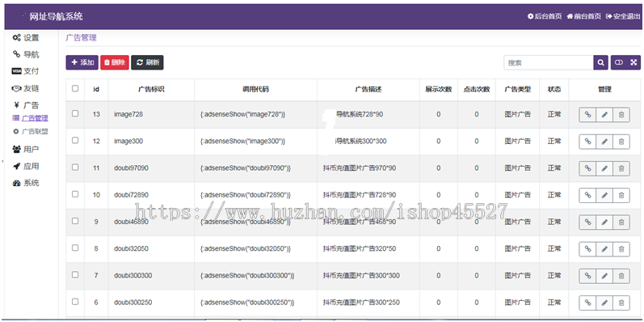
Task: Delete doubi300300 ad using trash icon
Action: pyautogui.click(x=621, y=276)
